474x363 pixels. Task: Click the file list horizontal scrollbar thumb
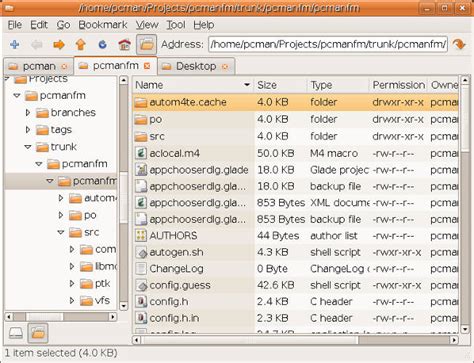tap(250, 340)
